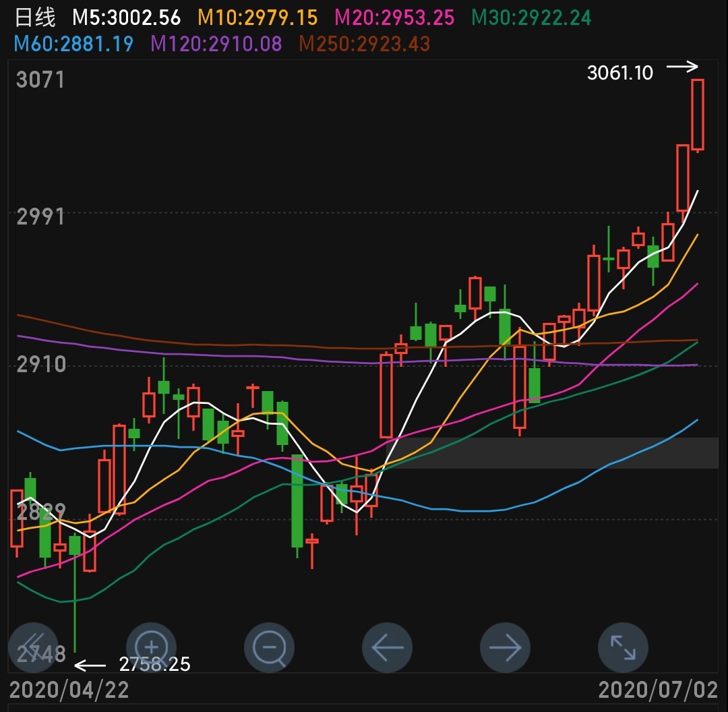Move the chart left with the arrow
This screenshot has height=712, width=728.
click(x=387, y=647)
